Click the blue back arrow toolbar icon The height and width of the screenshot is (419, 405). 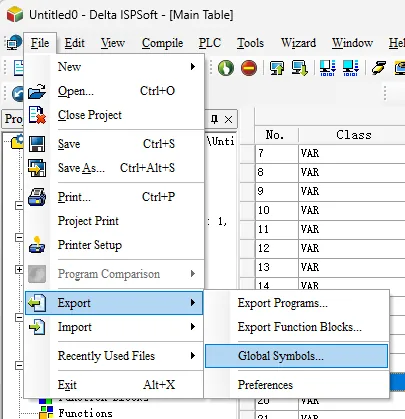[x=17, y=94]
